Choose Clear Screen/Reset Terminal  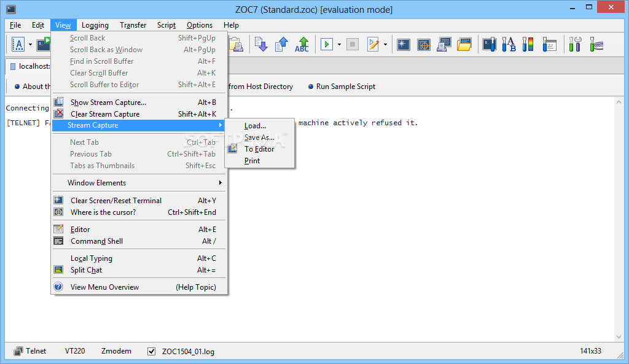coord(139,201)
